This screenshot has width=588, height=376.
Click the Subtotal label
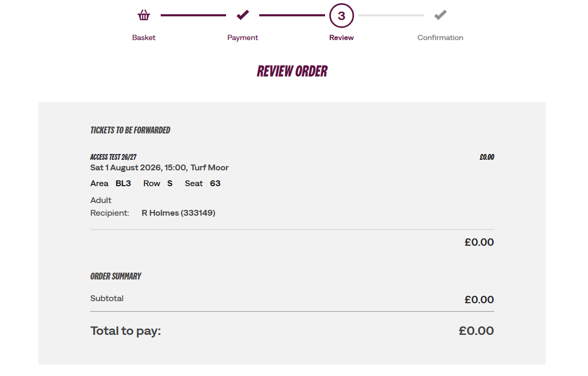point(107,298)
